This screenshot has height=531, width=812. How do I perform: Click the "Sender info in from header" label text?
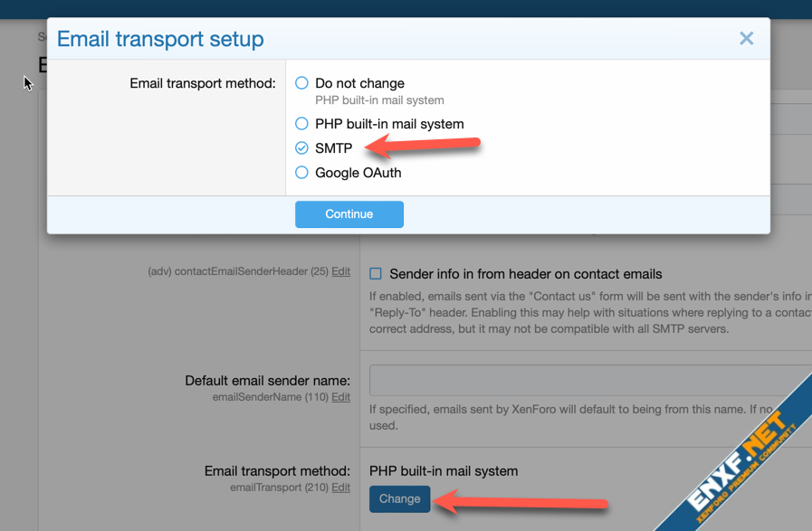click(525, 274)
